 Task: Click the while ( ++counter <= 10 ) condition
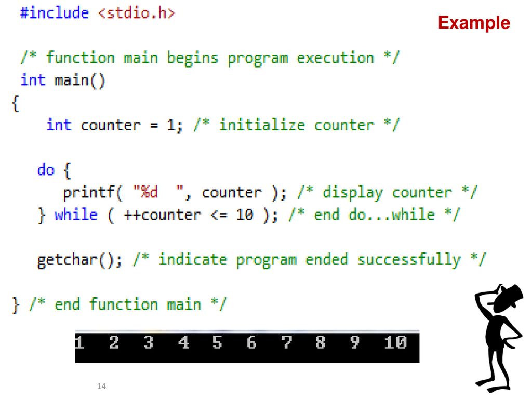point(162,215)
